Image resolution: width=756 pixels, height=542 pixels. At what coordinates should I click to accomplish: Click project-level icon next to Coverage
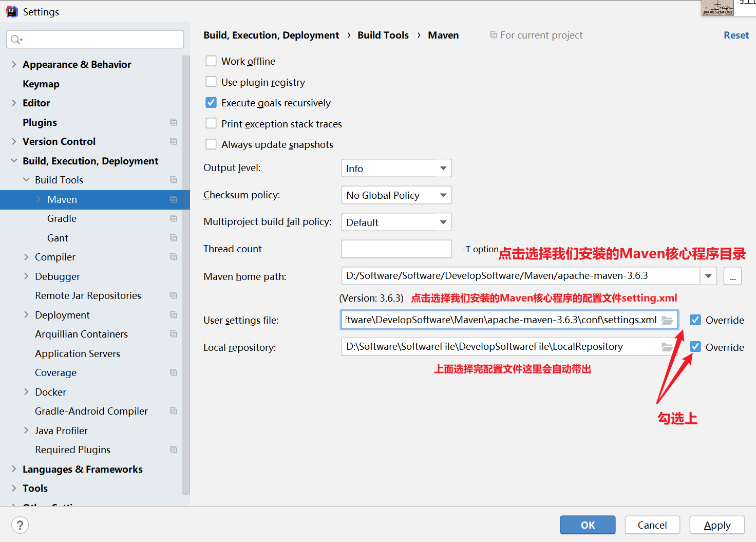pyautogui.click(x=174, y=372)
